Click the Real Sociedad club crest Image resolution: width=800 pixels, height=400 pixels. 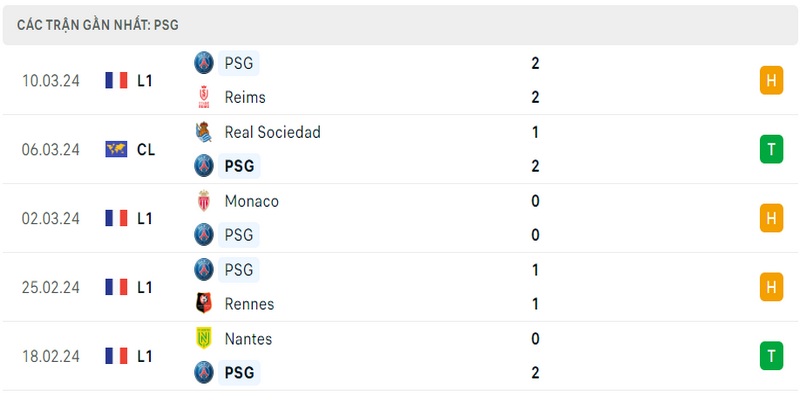pyautogui.click(x=204, y=132)
